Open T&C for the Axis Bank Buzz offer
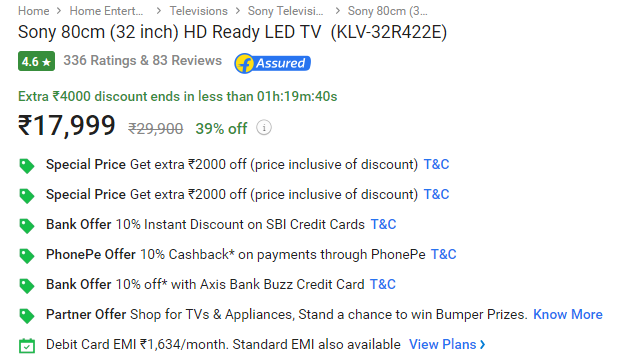630x363 pixels. click(382, 284)
